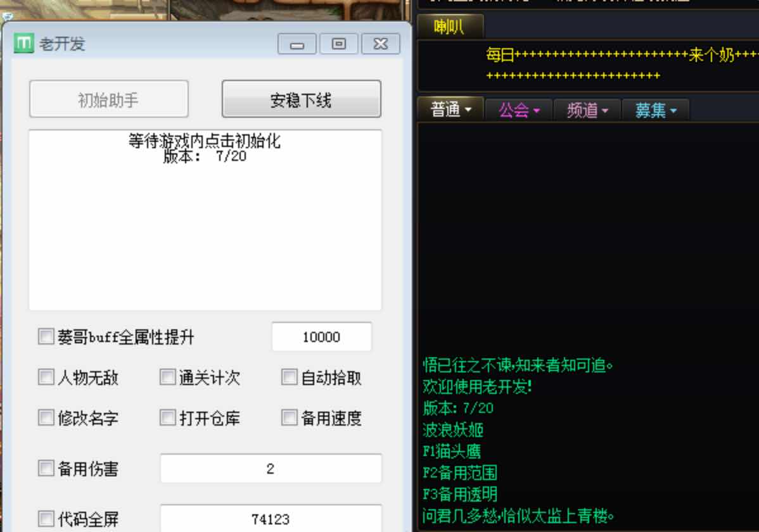Enable the 自动拾取 checkbox
759x532 pixels.
[x=289, y=377]
